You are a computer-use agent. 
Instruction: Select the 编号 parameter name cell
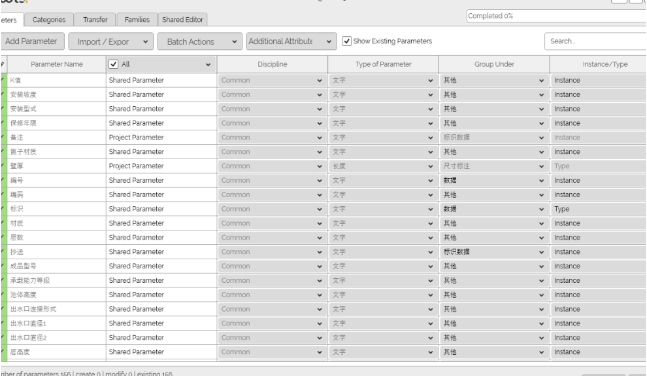coord(57,180)
